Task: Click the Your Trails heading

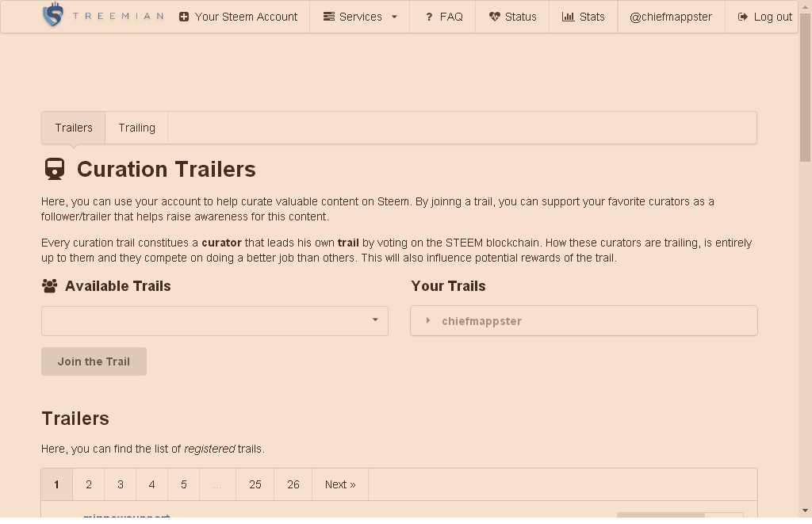Action: pyautogui.click(x=449, y=286)
